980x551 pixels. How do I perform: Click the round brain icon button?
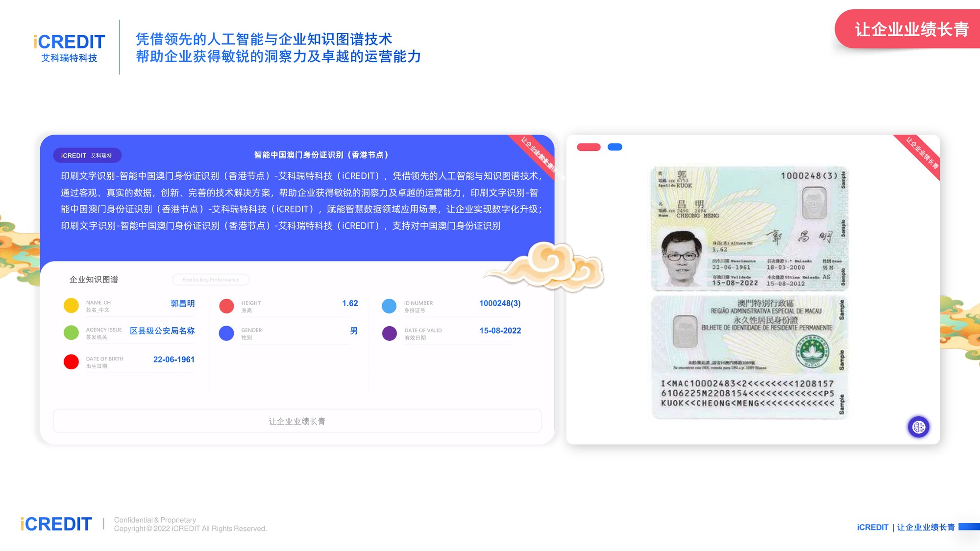[x=918, y=427]
